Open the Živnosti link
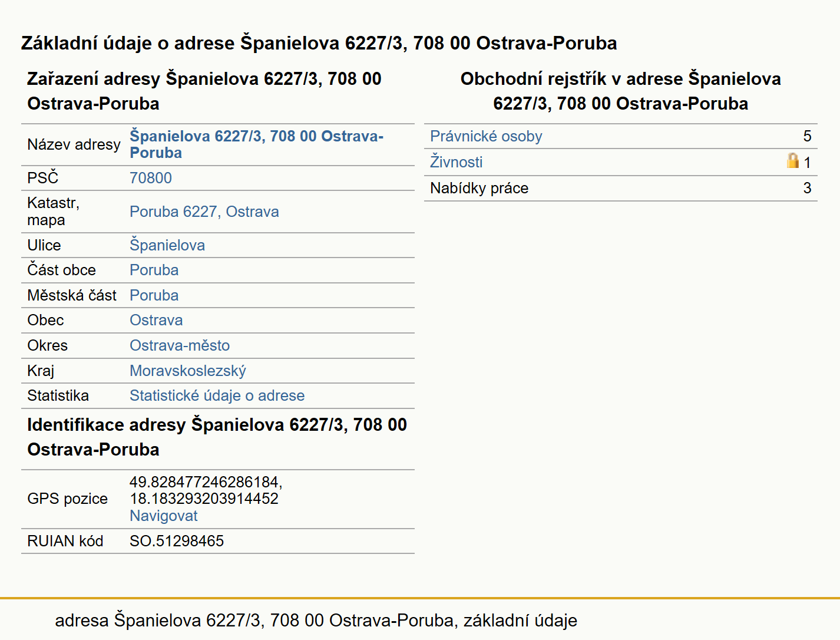840x640 pixels. click(x=457, y=162)
